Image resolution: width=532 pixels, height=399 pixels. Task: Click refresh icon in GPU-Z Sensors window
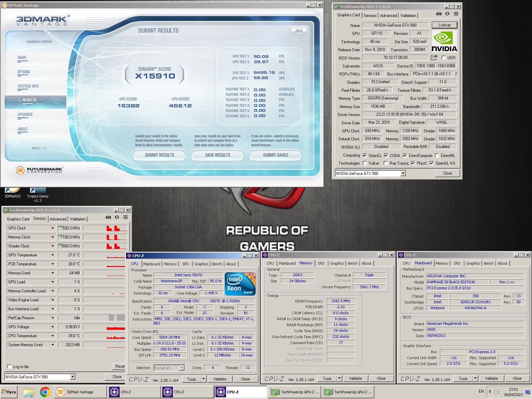pyautogui.click(x=117, y=217)
